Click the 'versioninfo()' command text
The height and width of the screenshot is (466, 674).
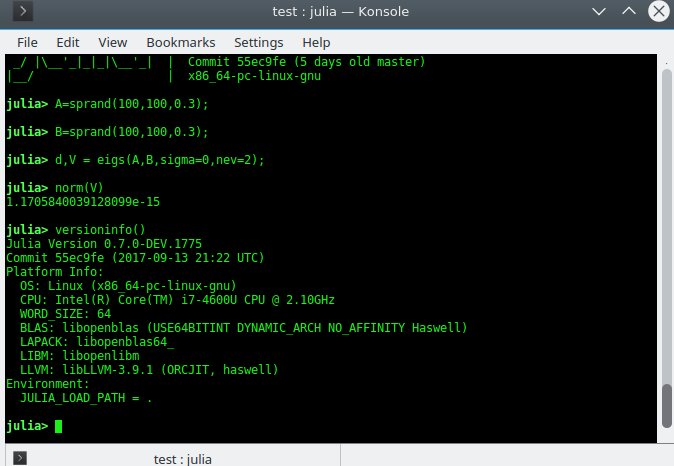[100, 230]
